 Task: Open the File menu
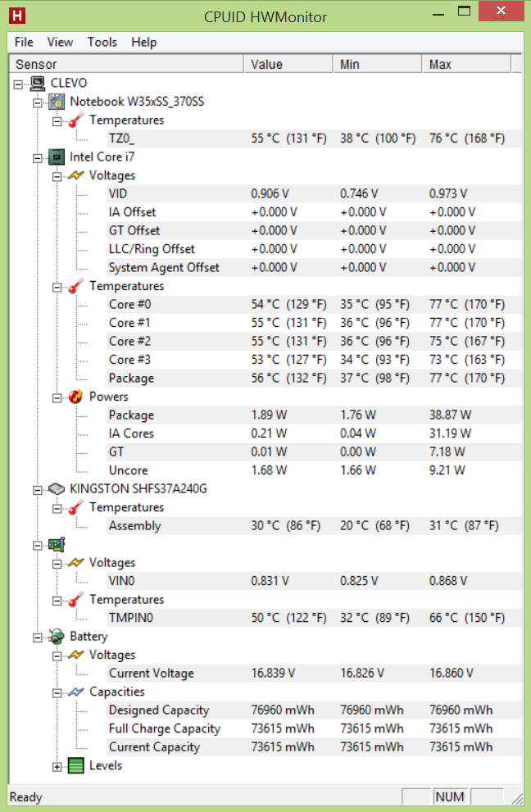click(x=24, y=42)
